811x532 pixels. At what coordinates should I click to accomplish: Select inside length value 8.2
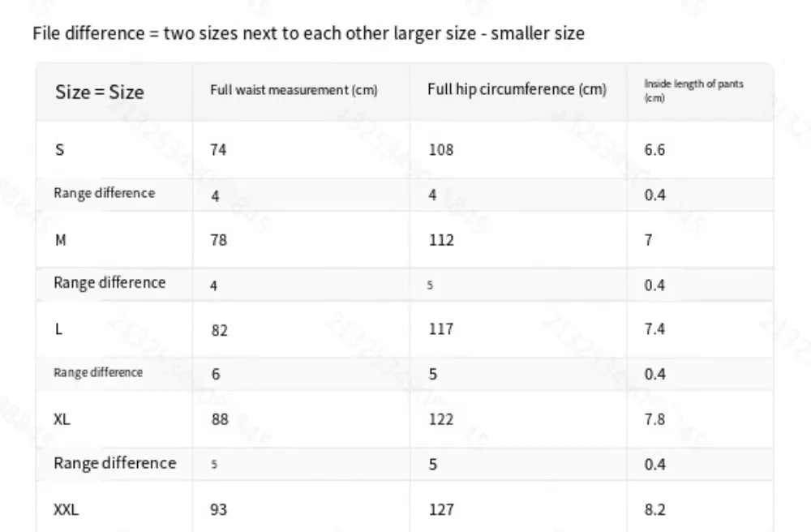654,509
